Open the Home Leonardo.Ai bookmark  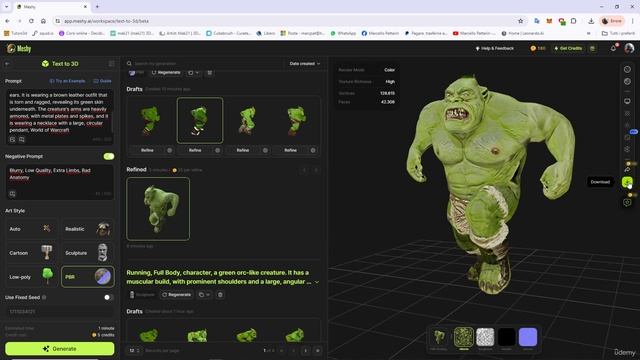click(523, 33)
